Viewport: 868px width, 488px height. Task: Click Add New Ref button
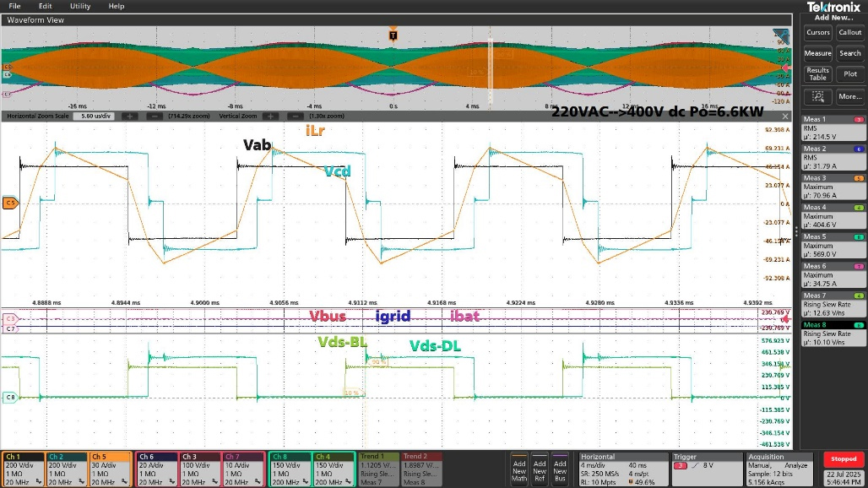coord(540,470)
